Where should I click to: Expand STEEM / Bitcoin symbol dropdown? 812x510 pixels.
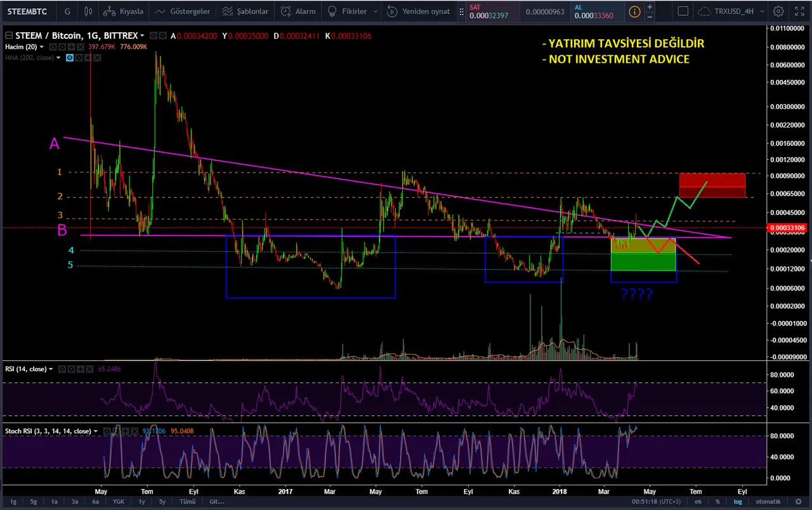[x=142, y=36]
